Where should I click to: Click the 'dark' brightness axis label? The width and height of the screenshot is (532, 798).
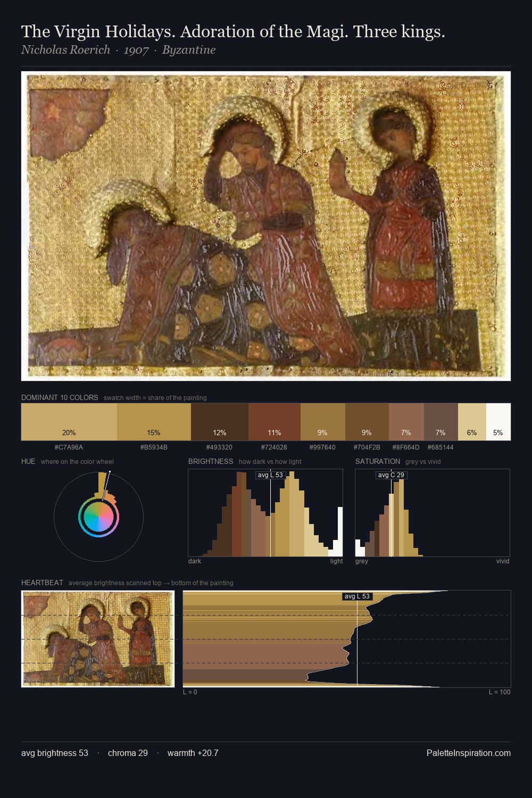(x=195, y=561)
